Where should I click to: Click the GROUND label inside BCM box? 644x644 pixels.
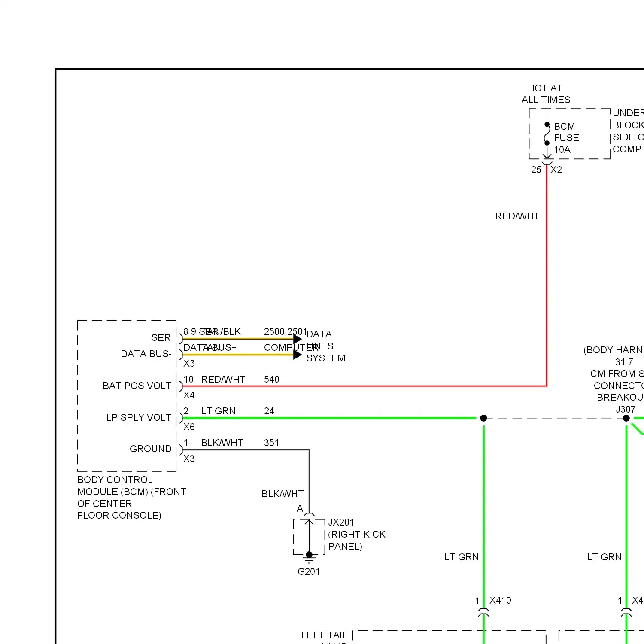pyautogui.click(x=150, y=449)
